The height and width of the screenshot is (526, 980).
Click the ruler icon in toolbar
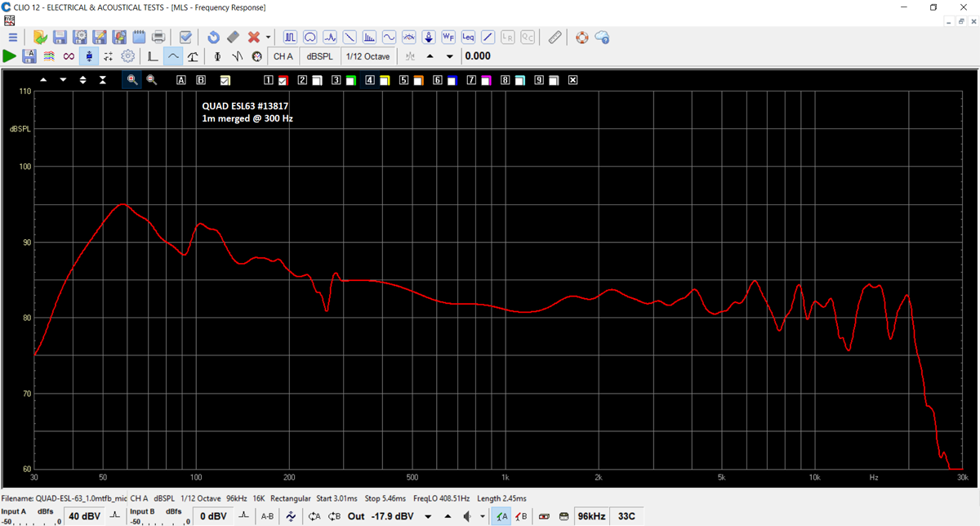(x=555, y=38)
